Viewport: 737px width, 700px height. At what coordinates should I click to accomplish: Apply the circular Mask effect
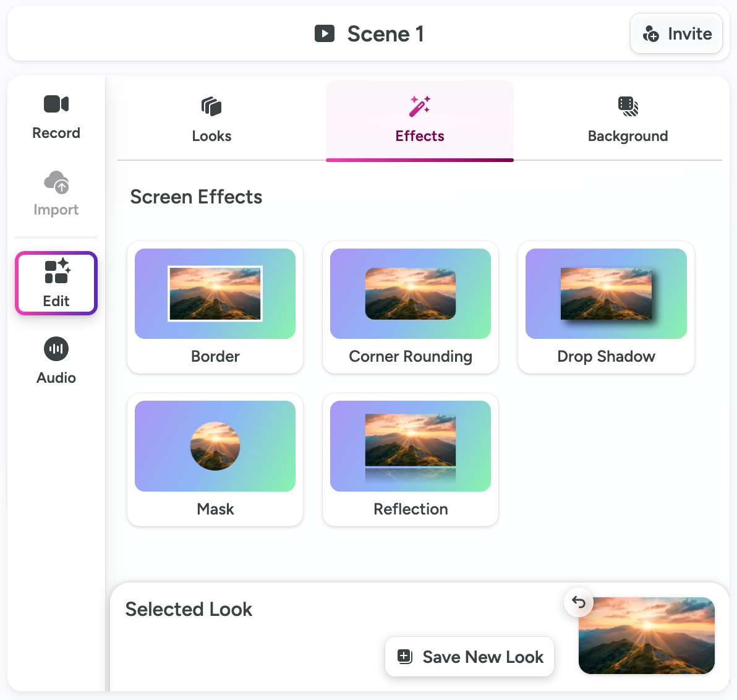[215, 460]
